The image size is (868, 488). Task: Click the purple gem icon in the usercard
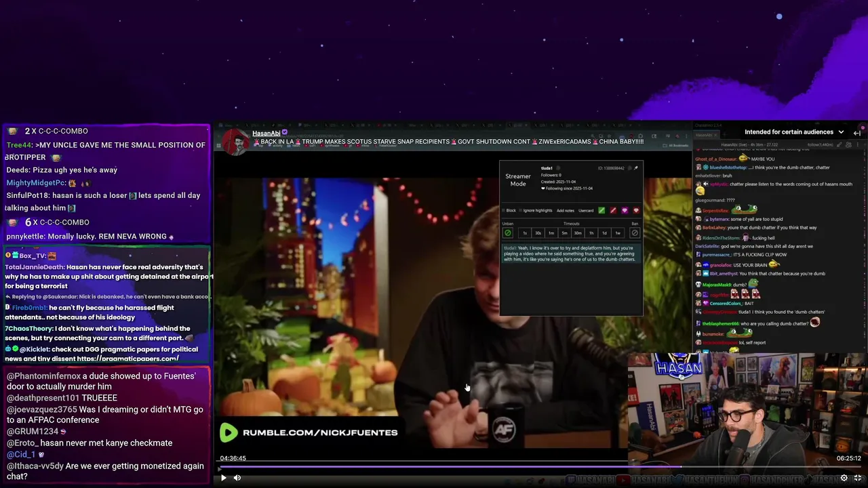[x=625, y=210]
